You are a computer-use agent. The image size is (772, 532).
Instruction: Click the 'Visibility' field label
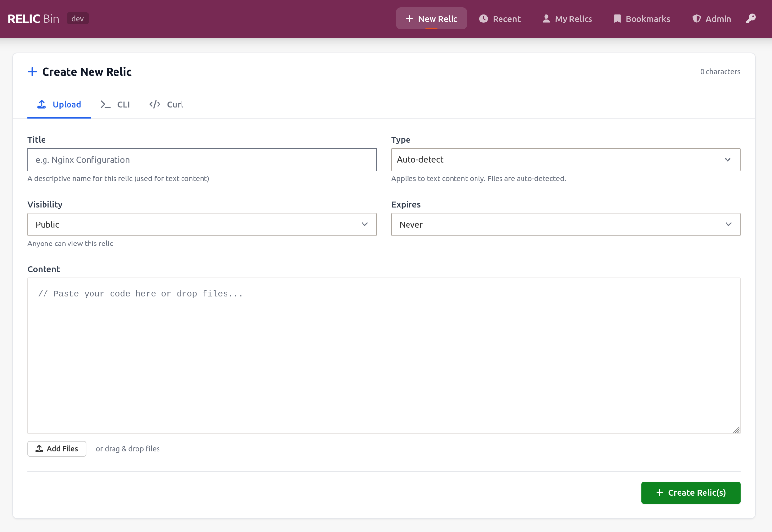45,205
